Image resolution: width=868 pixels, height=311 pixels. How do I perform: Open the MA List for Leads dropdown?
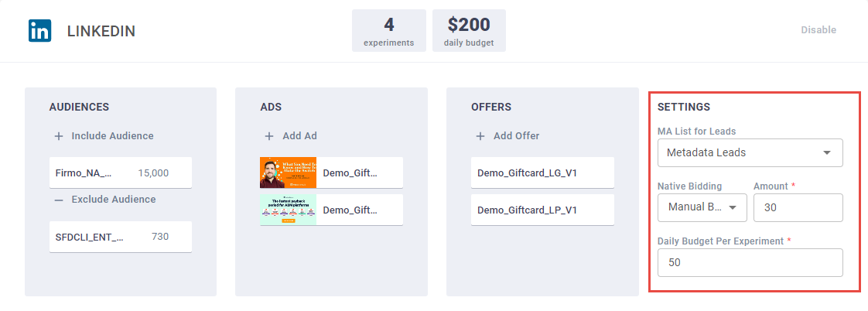750,152
